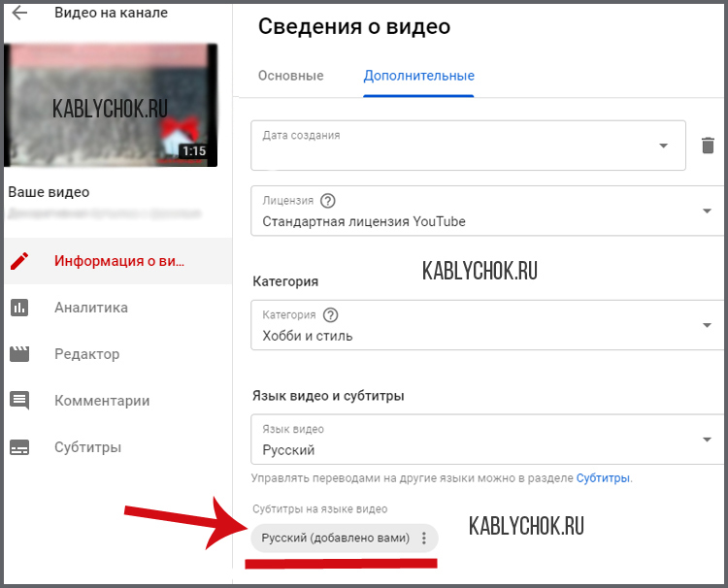
Task: Open options menu for Russian subtitles
Action: coord(423,538)
